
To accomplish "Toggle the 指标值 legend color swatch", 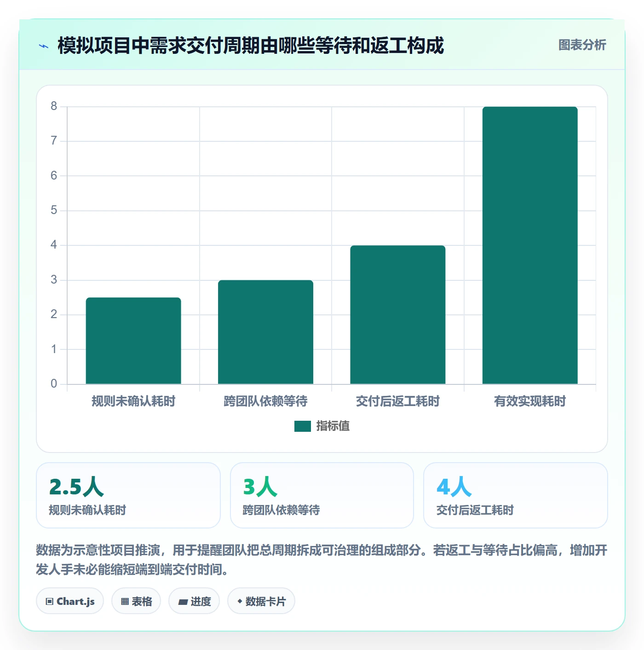I will coord(303,426).
